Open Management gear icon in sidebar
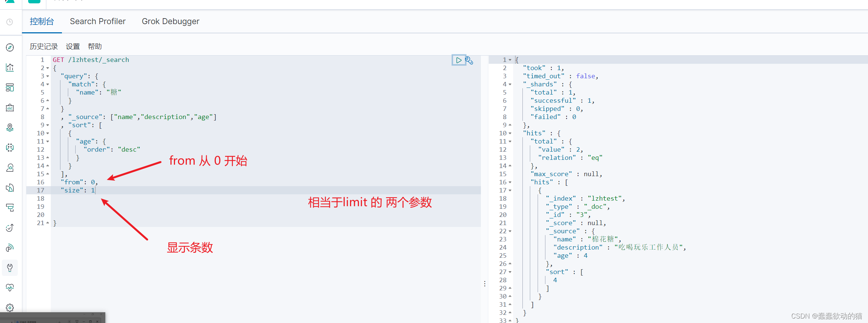The image size is (868, 323). (x=10, y=307)
